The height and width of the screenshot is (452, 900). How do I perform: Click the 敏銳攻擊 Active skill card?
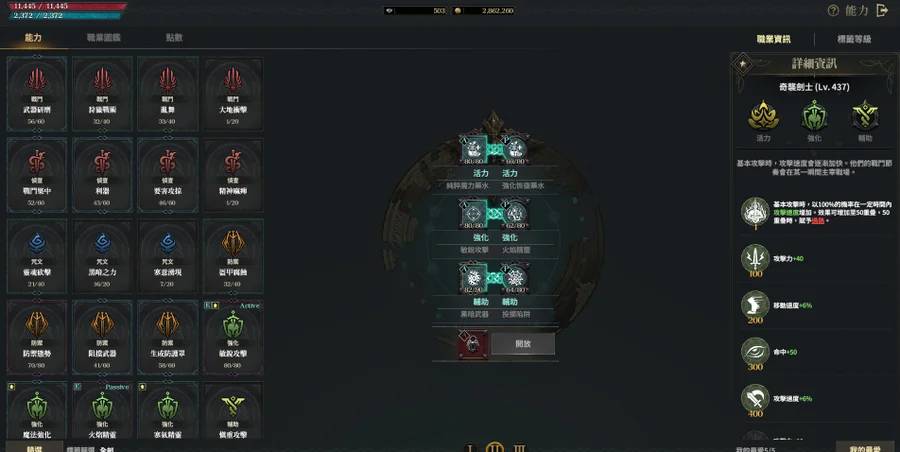pos(233,337)
